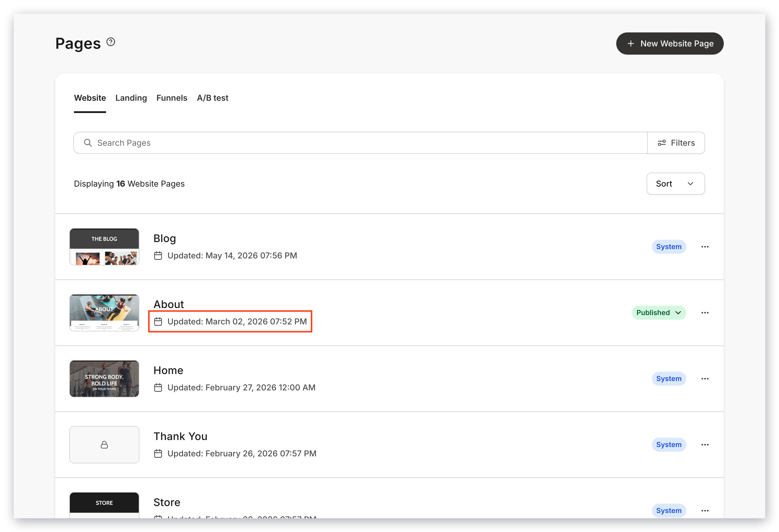Open the Home page thumbnail
The image size is (779, 532).
coord(104,379)
